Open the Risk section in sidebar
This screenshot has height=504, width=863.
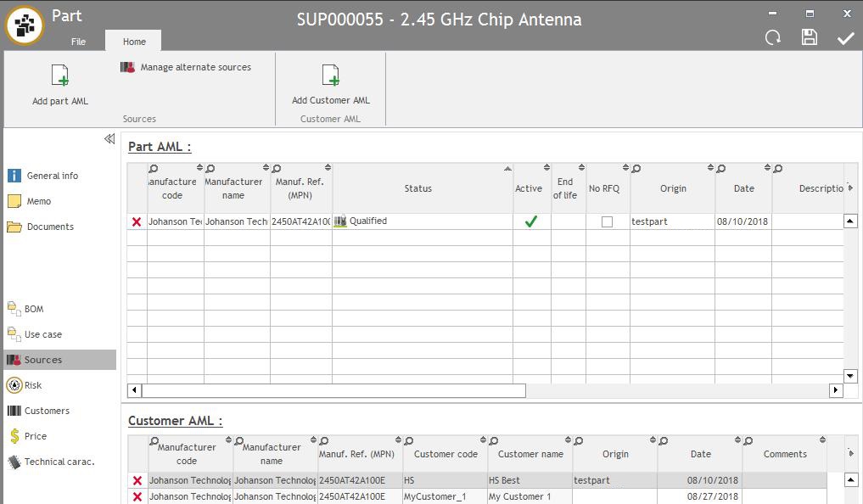click(33, 385)
